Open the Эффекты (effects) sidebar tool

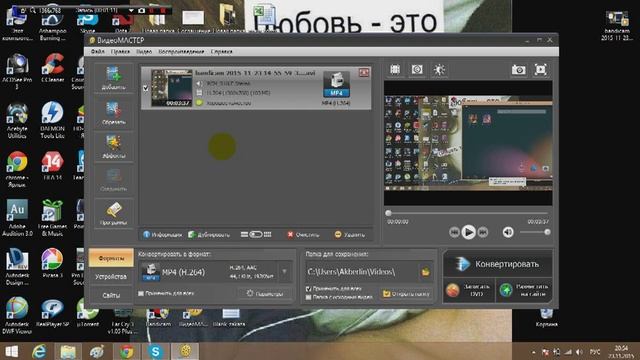[113, 147]
